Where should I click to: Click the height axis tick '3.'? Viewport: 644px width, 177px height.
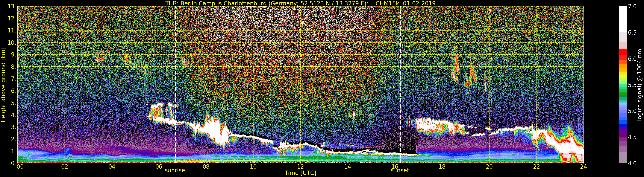tap(14, 127)
